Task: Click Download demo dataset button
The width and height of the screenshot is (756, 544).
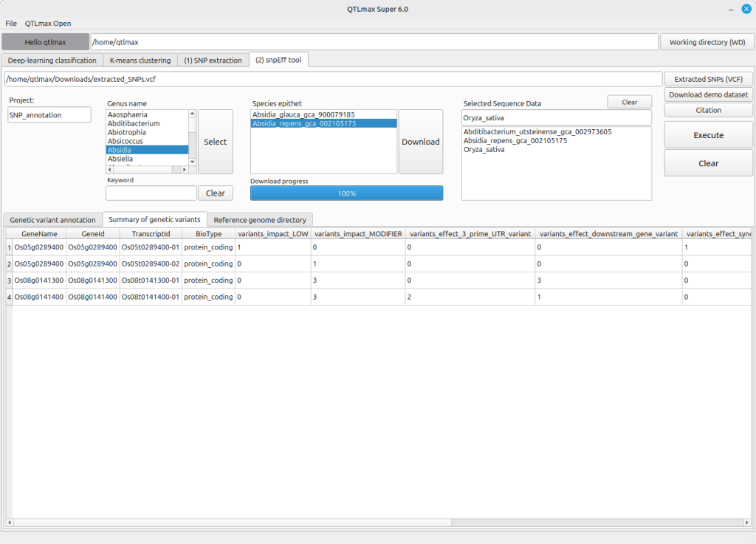Action: pos(708,94)
